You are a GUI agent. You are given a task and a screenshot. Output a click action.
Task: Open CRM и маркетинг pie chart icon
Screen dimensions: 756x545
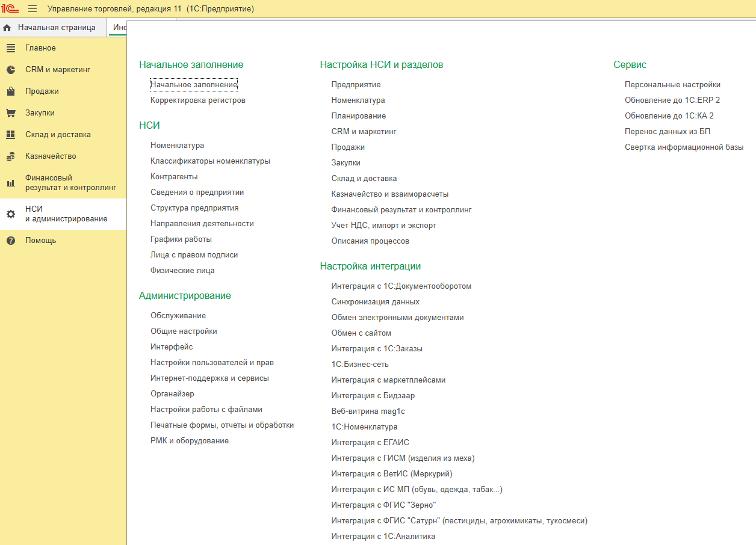click(x=11, y=70)
